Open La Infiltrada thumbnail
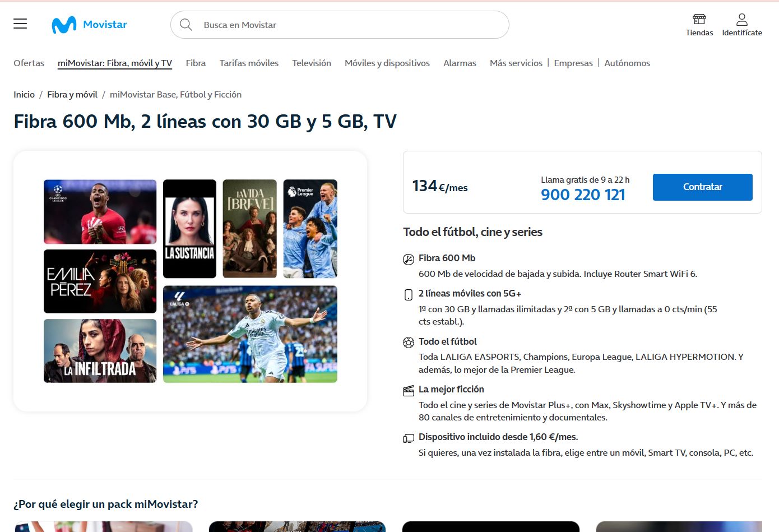Viewport: 779px width, 532px height. [x=100, y=351]
